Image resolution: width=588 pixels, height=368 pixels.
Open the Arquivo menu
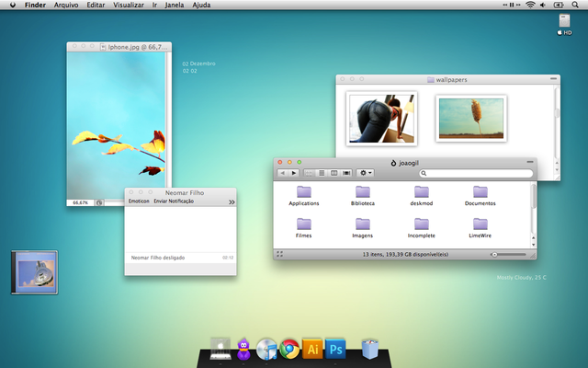pos(66,6)
